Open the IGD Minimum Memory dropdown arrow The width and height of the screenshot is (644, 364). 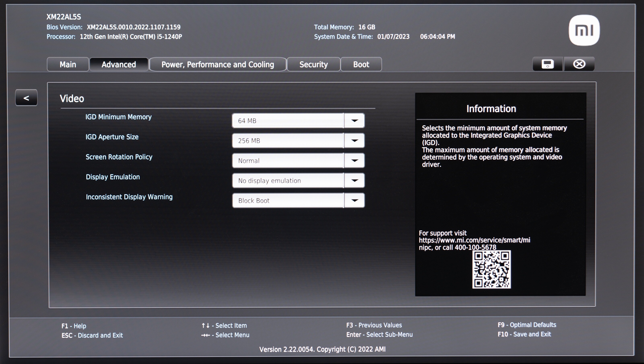point(354,121)
